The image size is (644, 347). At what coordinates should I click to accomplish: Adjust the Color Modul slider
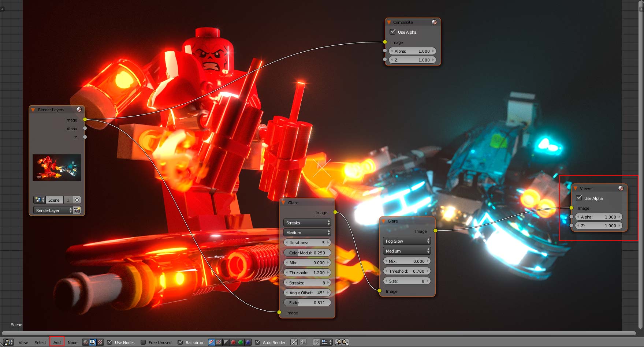click(x=307, y=253)
